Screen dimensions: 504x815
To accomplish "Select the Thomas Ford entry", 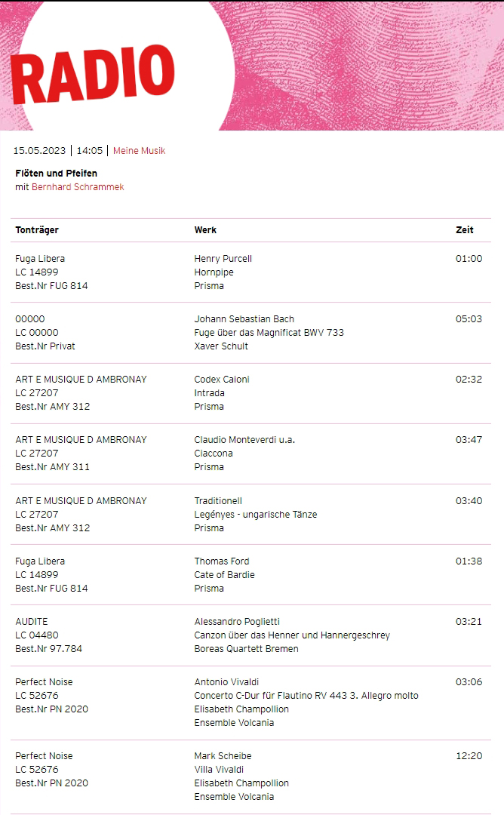I will click(221, 561).
